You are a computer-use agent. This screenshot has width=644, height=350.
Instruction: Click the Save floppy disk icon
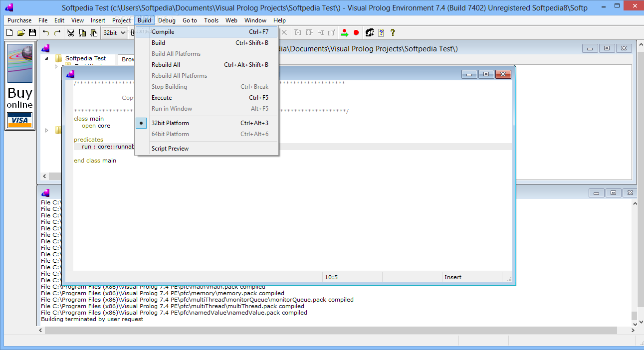(32, 32)
